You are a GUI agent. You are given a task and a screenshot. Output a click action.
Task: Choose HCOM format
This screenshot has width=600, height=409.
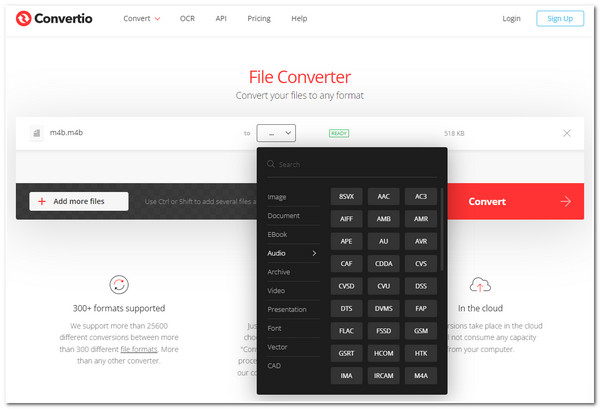pos(383,353)
